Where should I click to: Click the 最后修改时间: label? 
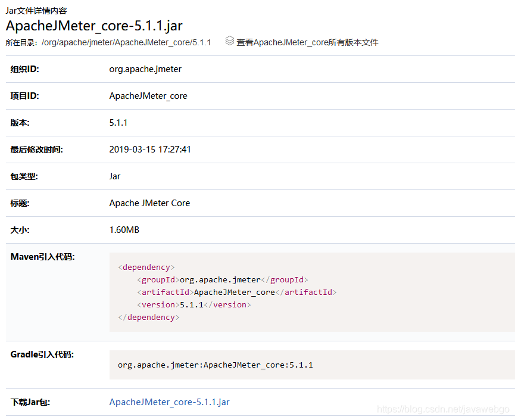click(36, 150)
